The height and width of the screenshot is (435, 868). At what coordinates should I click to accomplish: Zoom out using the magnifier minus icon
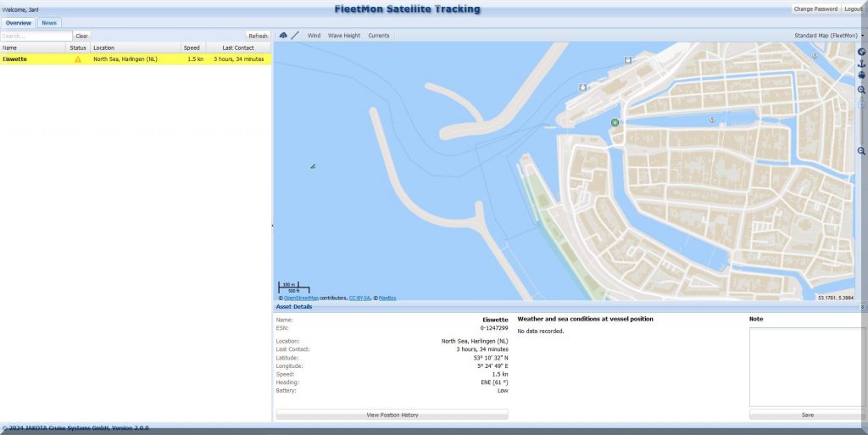861,151
